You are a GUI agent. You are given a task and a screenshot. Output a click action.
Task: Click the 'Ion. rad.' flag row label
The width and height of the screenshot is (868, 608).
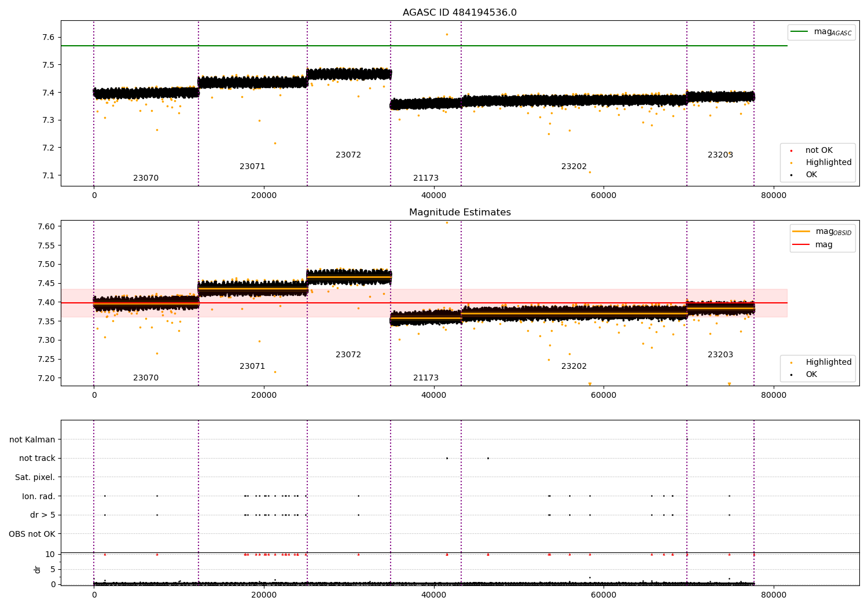pos(39,496)
